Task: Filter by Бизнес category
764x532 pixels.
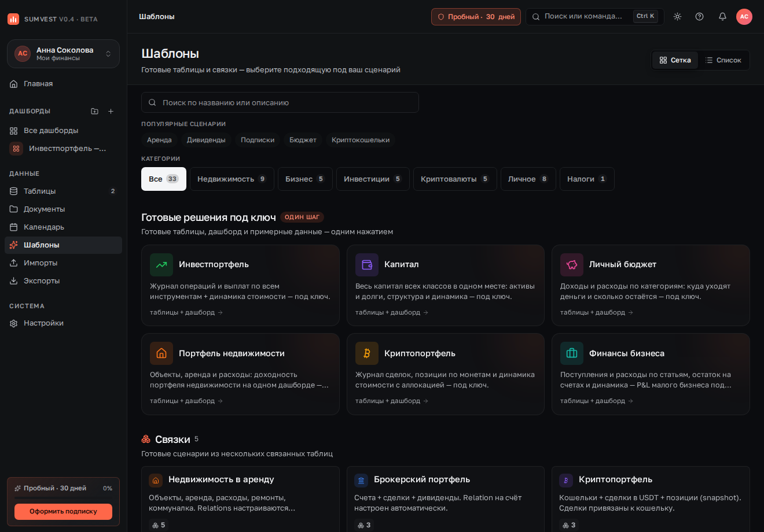Action: [x=305, y=179]
